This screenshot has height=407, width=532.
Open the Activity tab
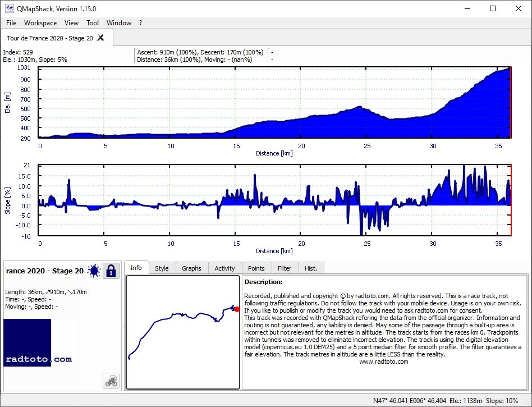[224, 268]
